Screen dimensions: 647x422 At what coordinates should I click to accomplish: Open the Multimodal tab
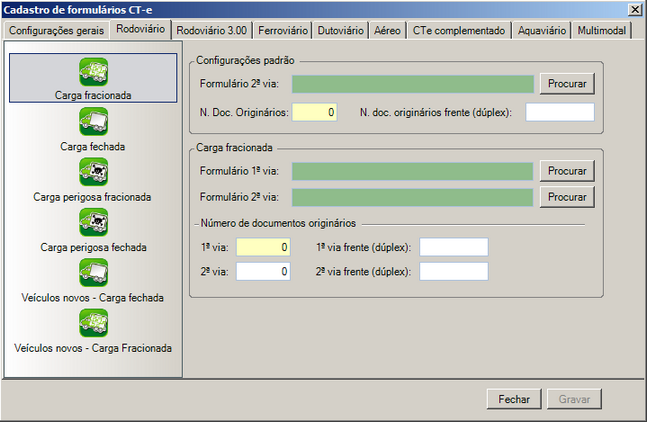[603, 31]
